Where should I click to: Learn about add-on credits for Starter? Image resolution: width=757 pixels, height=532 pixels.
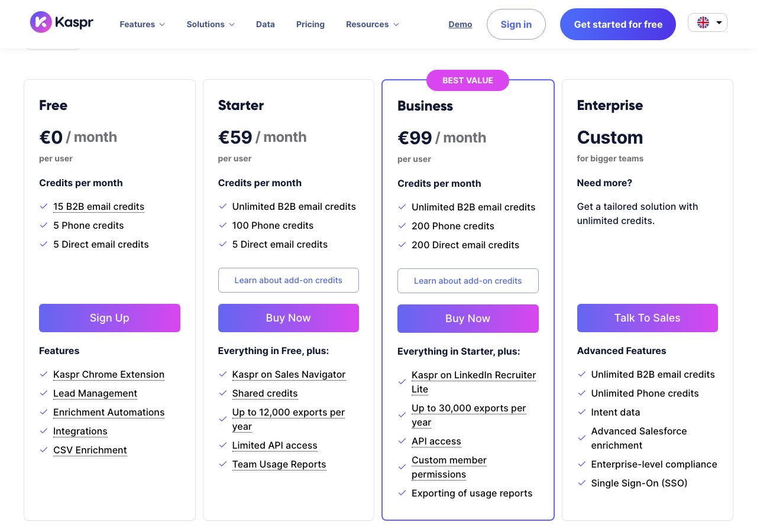coord(289,280)
